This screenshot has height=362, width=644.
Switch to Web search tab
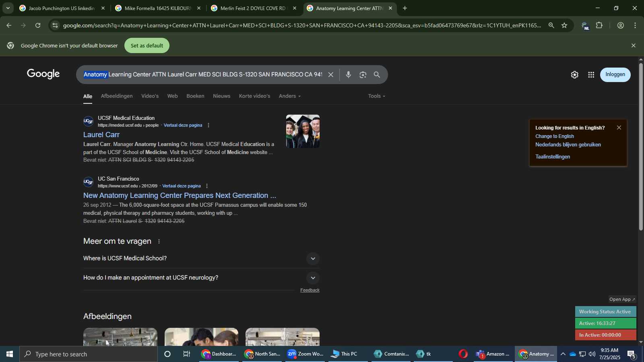pyautogui.click(x=172, y=96)
